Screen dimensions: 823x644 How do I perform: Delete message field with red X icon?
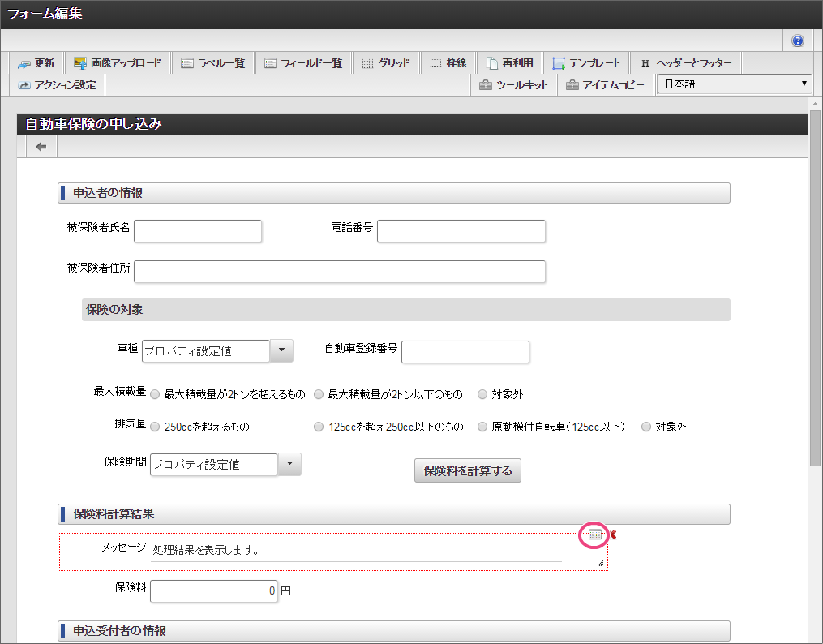[x=613, y=534]
